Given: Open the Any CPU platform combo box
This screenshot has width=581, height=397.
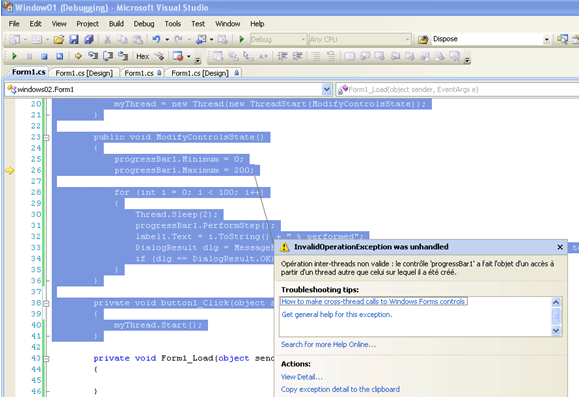Looking at the screenshot, I should pyautogui.click(x=360, y=39).
